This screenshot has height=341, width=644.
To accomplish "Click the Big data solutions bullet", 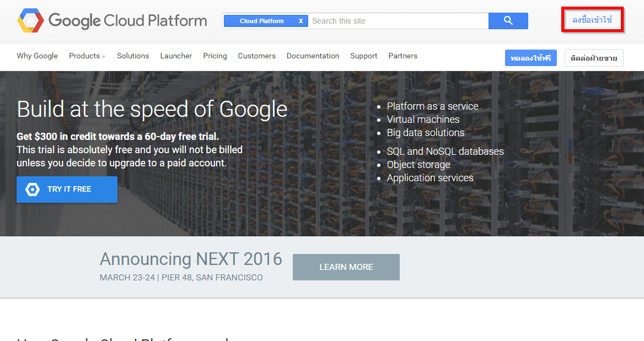I will click(426, 133).
